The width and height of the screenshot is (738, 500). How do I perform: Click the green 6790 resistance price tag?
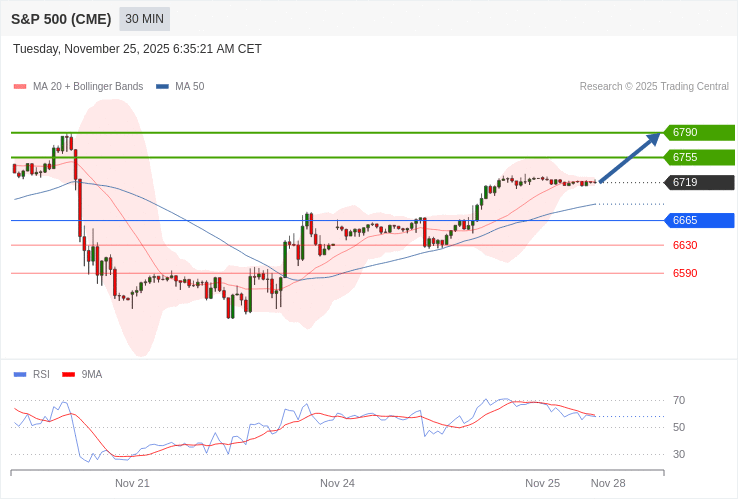[699, 132]
